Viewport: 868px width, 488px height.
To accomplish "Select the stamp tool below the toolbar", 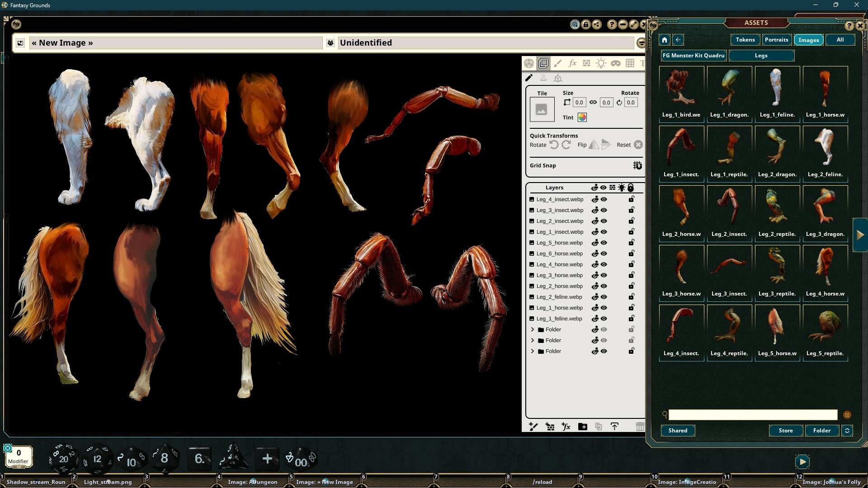I will [543, 78].
